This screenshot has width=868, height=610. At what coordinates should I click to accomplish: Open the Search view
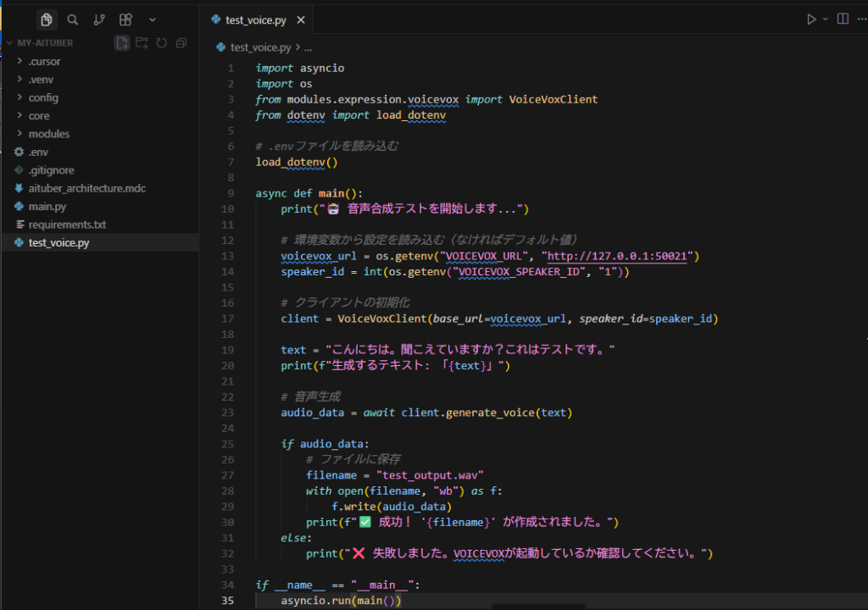pos(73,19)
